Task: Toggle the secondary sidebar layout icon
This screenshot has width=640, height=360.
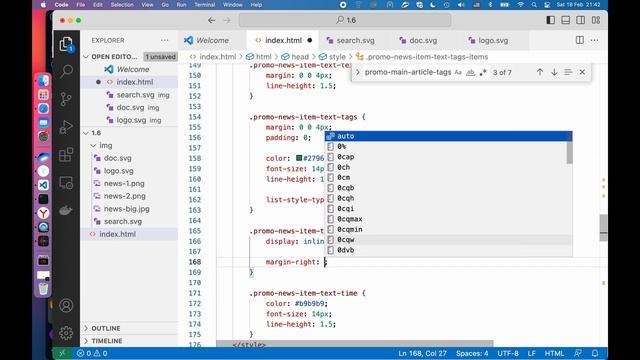Action: click(x=580, y=20)
